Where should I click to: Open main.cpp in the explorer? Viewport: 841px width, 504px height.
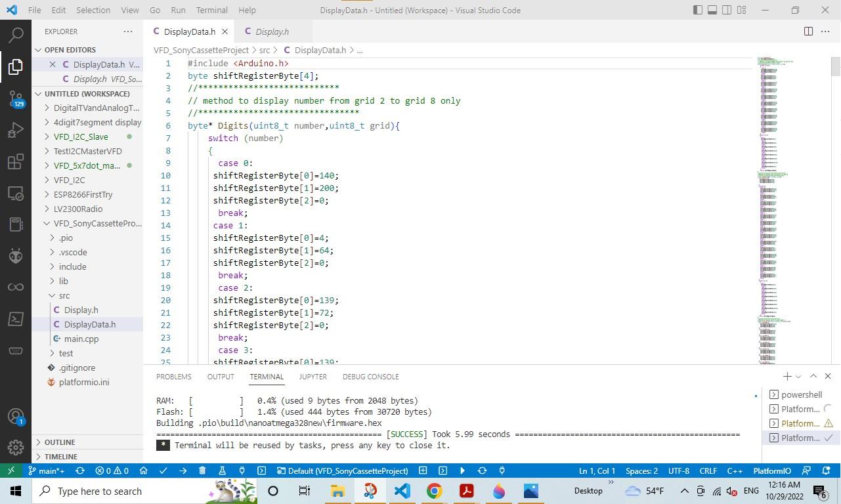pos(81,339)
